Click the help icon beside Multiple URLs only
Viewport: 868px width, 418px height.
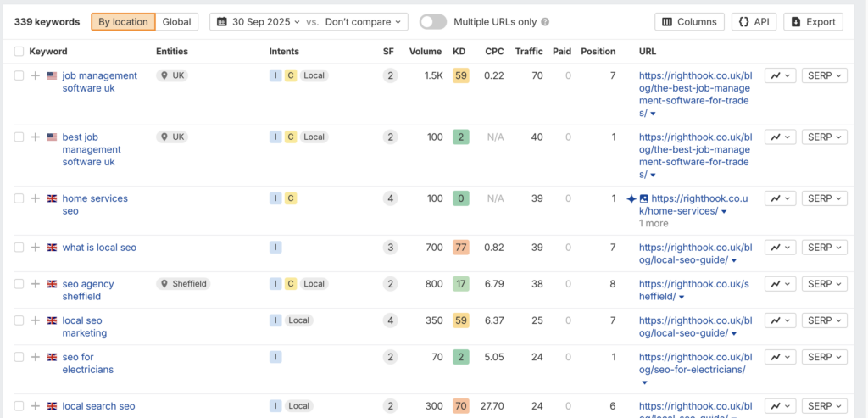click(x=545, y=22)
